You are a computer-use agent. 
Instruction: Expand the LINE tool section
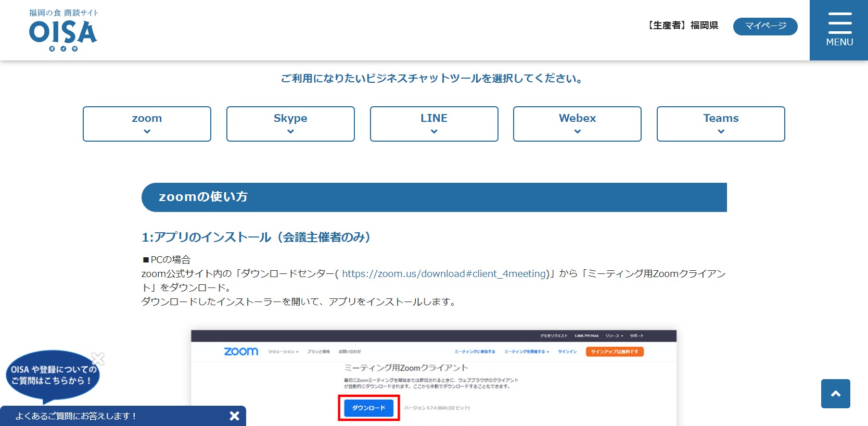tap(434, 124)
